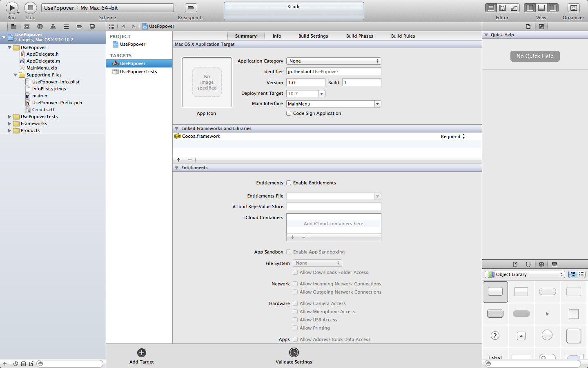588x368 pixels.
Task: Open the Application Category dropdown
Action: click(x=334, y=61)
